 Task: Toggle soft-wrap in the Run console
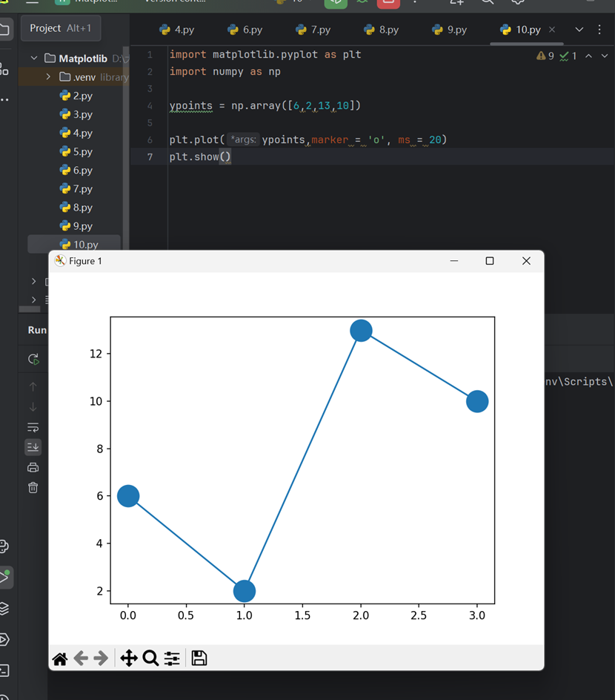click(x=33, y=427)
